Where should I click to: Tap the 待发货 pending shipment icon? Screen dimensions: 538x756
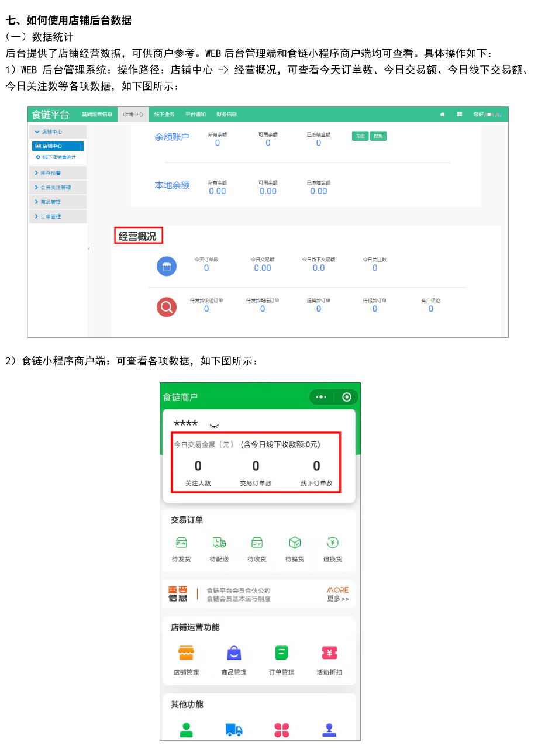click(181, 543)
